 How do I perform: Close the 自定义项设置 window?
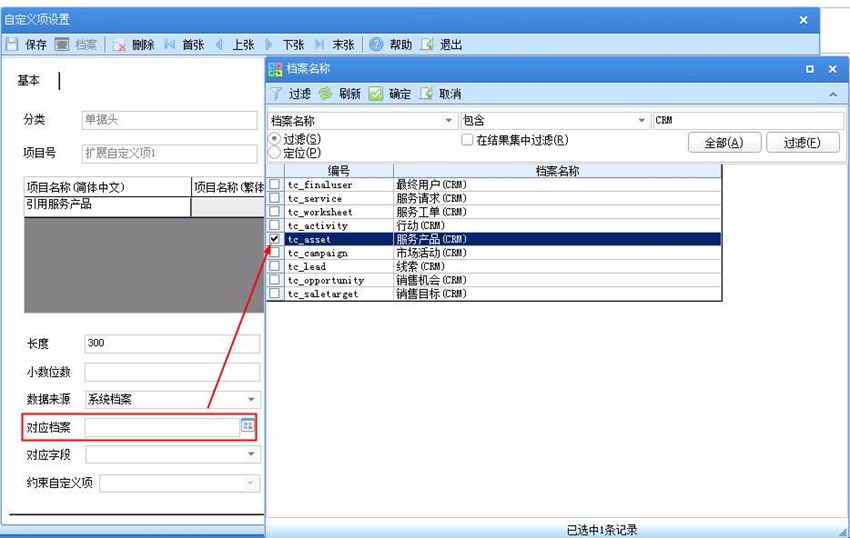click(803, 20)
